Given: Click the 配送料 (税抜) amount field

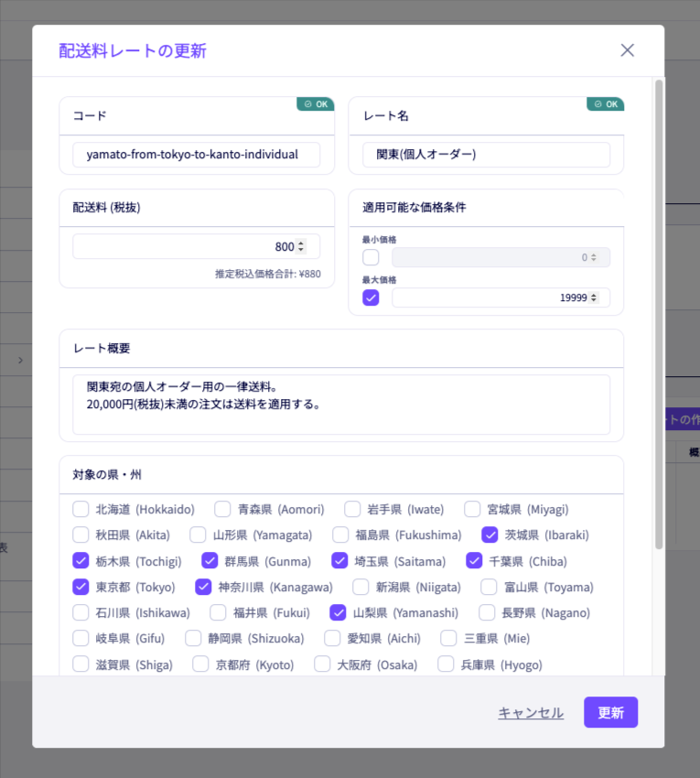Looking at the screenshot, I should [197, 246].
